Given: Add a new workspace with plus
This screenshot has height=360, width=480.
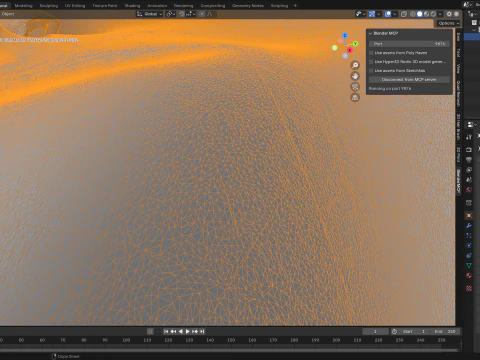Looking at the screenshot, I should tap(295, 6).
